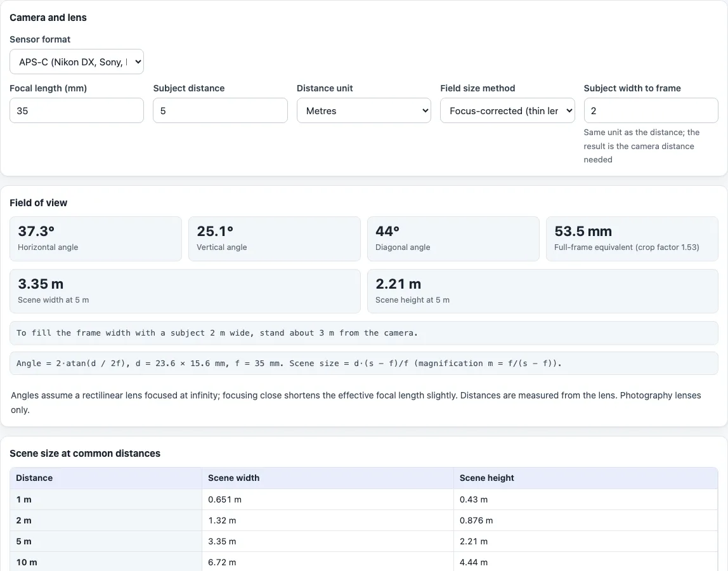Viewport: 728px width, 571px height.
Task: Click the 4.44 m scene height cell
Action: coord(585,561)
